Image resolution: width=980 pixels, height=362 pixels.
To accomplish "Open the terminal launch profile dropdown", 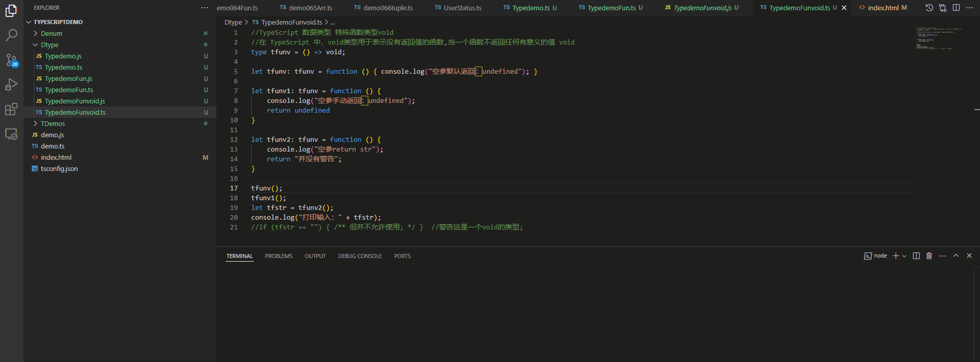I will click(x=904, y=256).
